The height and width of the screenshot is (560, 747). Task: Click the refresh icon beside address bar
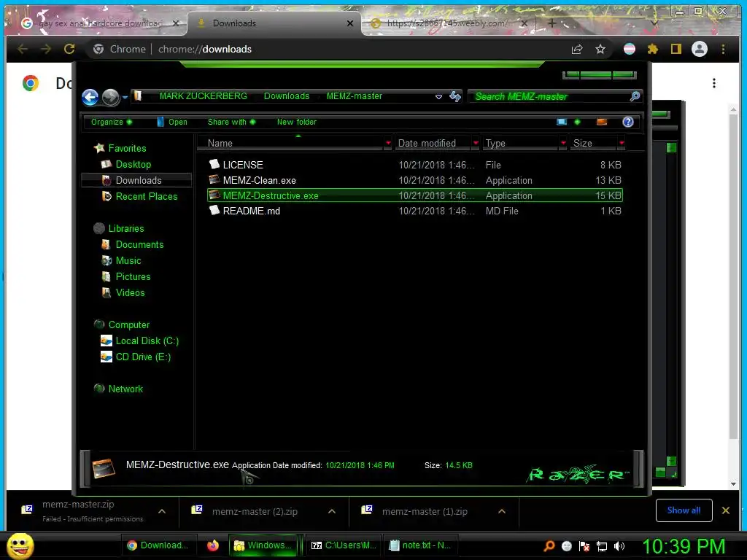pyautogui.click(x=455, y=97)
